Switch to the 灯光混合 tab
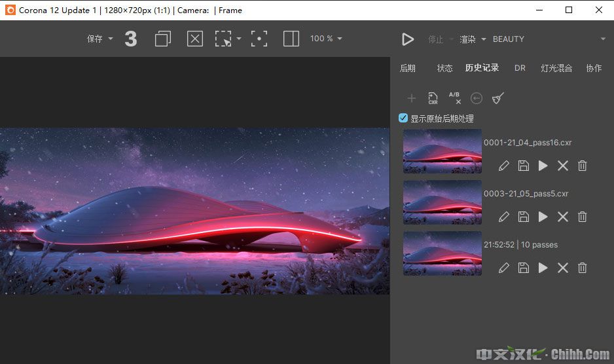 click(556, 68)
